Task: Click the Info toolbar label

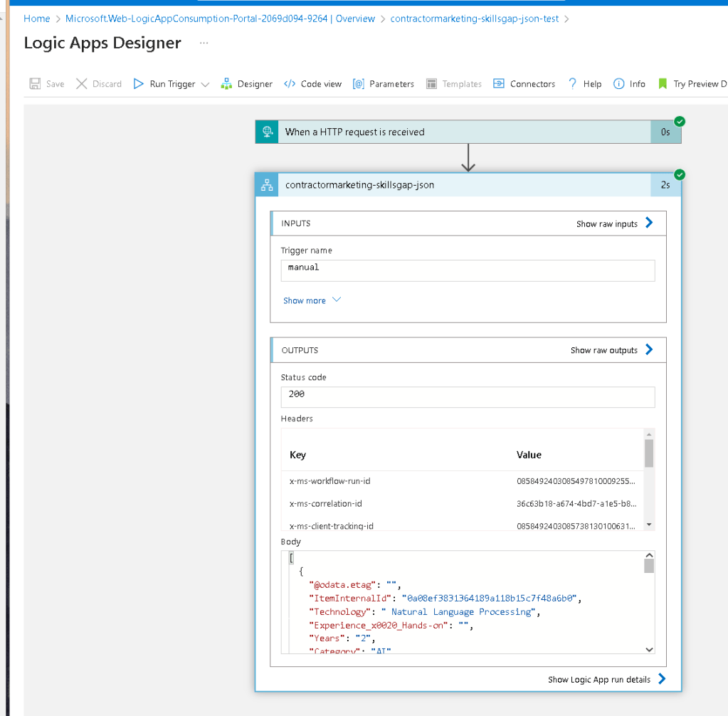Action: (x=637, y=84)
